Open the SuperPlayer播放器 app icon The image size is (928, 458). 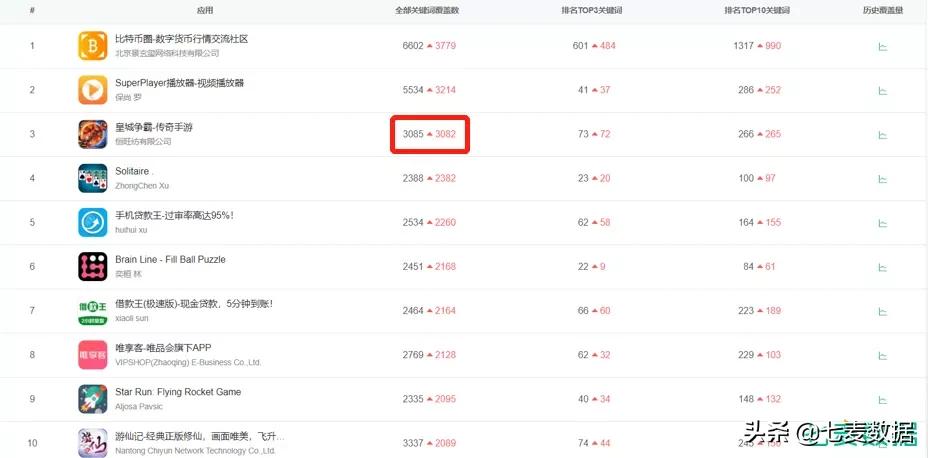pyautogui.click(x=93, y=90)
